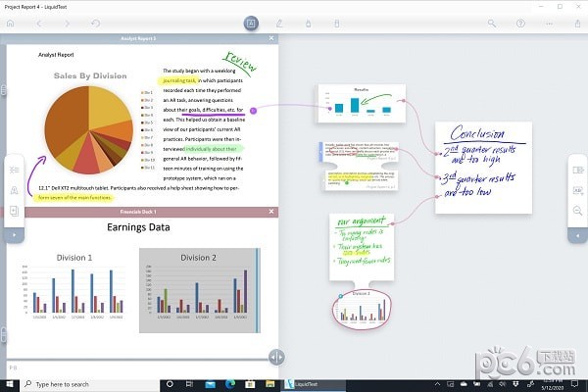The width and height of the screenshot is (588, 392).
Task: Click the yellow-highlighted text excerpt card
Action: click(361, 180)
